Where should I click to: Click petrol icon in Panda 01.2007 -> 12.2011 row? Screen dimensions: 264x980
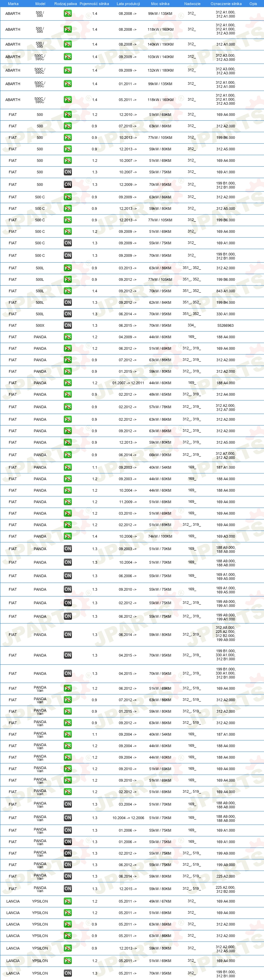pyautogui.click(x=68, y=383)
